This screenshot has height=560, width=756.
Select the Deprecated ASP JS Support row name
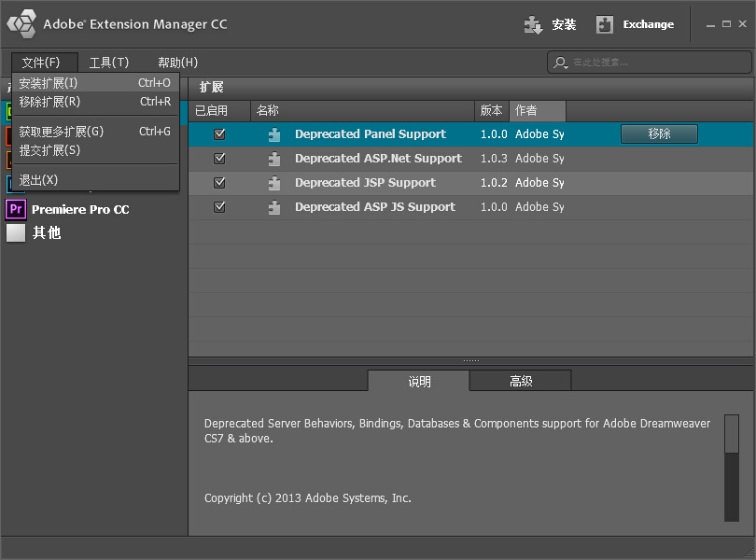[375, 207]
